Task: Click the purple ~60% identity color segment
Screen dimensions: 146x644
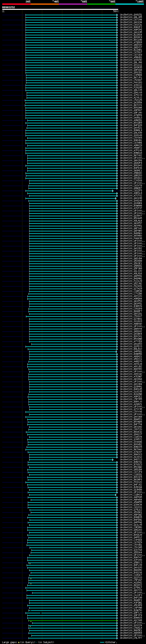Action: (x=73, y=4)
